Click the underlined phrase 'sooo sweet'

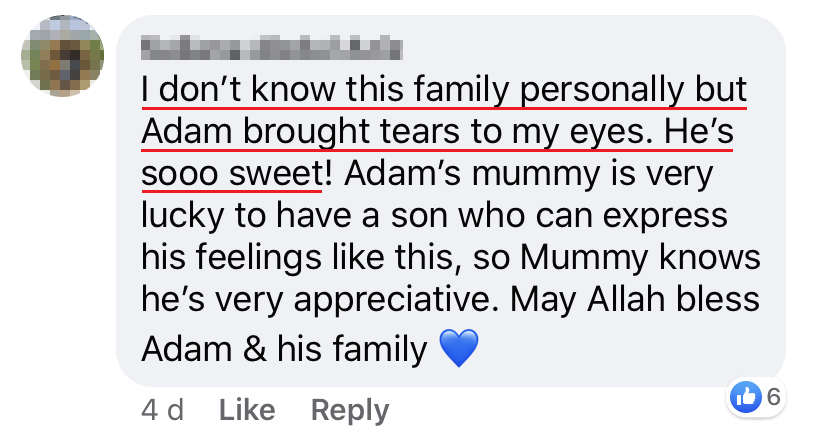(x=230, y=174)
